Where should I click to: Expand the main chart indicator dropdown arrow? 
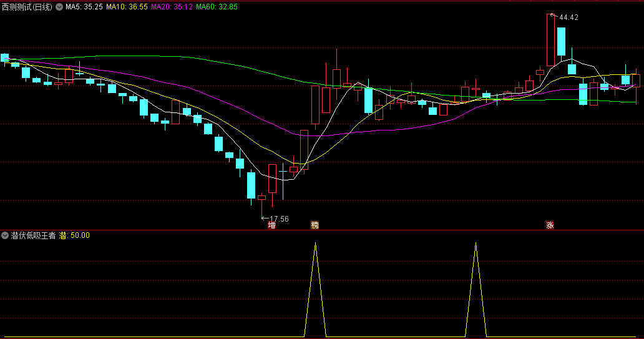[59, 7]
